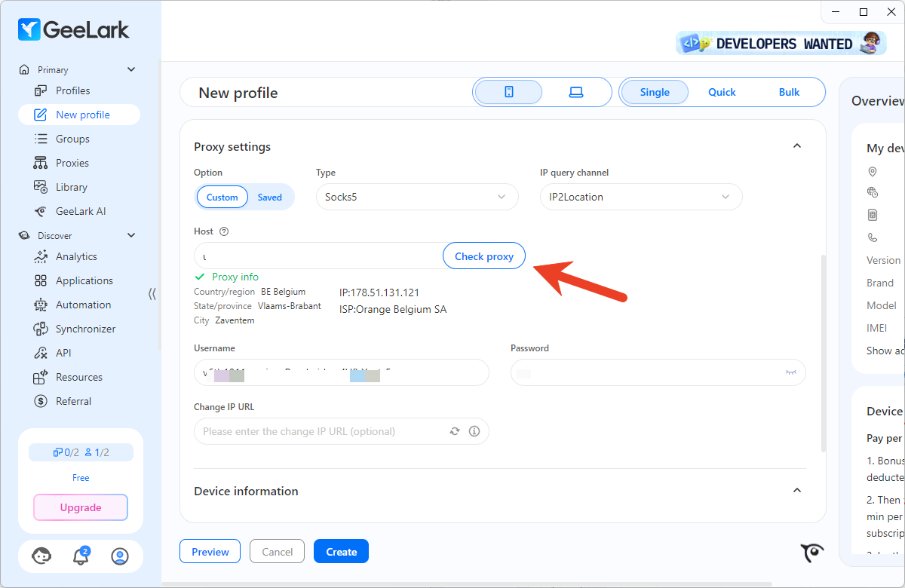
Task: Open the notifications bell icon
Action: coord(80,557)
